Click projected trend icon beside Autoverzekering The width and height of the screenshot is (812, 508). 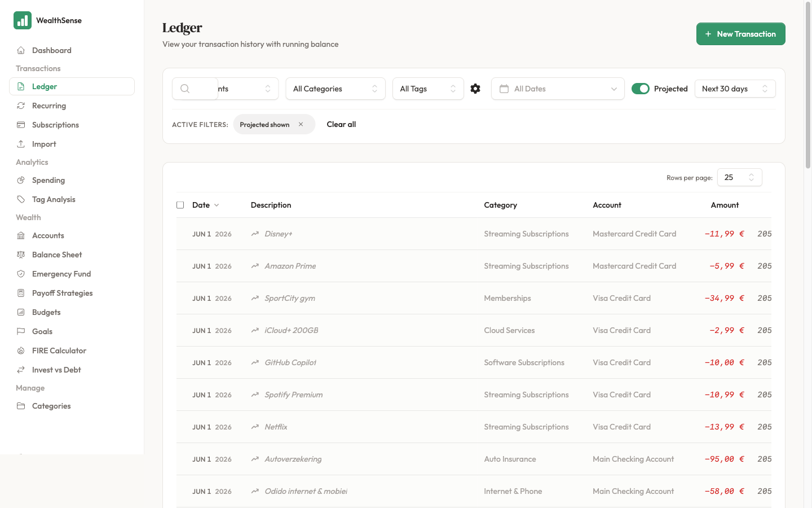point(255,459)
